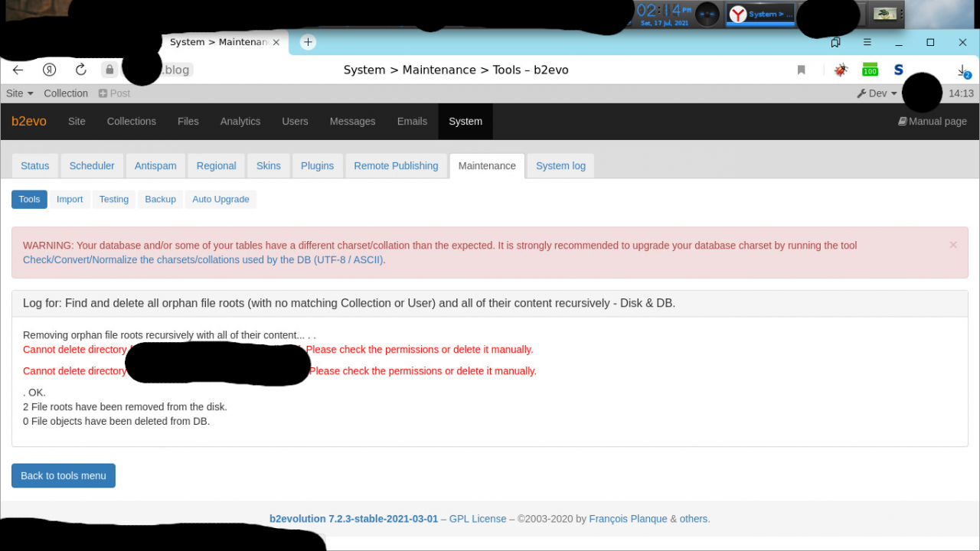This screenshot has width=980, height=551.
Task: Select the Import sub-tab
Action: click(70, 199)
